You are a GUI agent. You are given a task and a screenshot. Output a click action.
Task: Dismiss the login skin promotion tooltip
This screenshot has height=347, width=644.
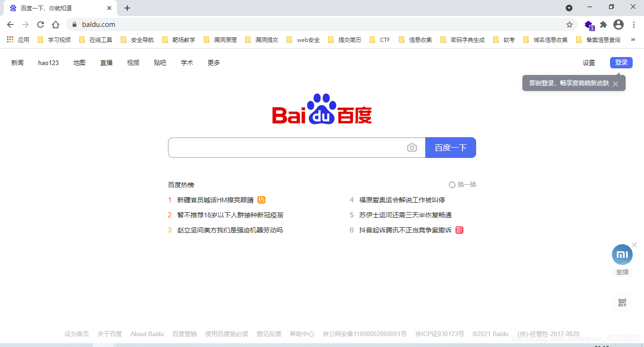(615, 83)
